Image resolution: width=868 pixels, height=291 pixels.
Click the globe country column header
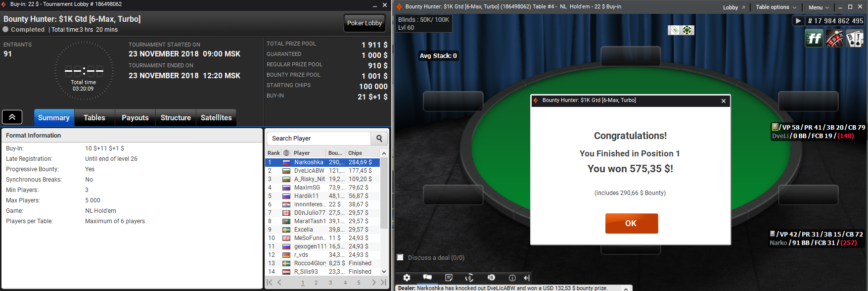click(x=286, y=153)
